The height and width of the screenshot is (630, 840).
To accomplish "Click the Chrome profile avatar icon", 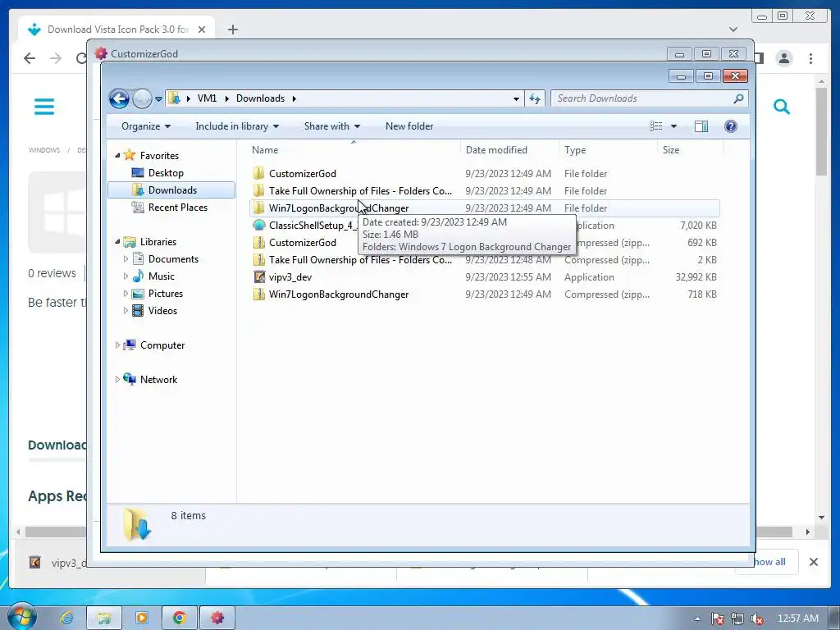I will tap(784, 58).
